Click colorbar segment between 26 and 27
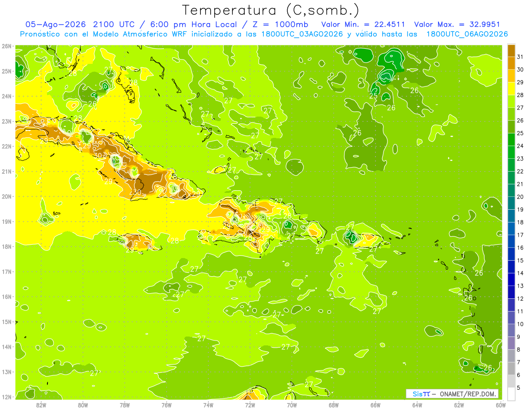The image size is (532, 411). (x=511, y=114)
